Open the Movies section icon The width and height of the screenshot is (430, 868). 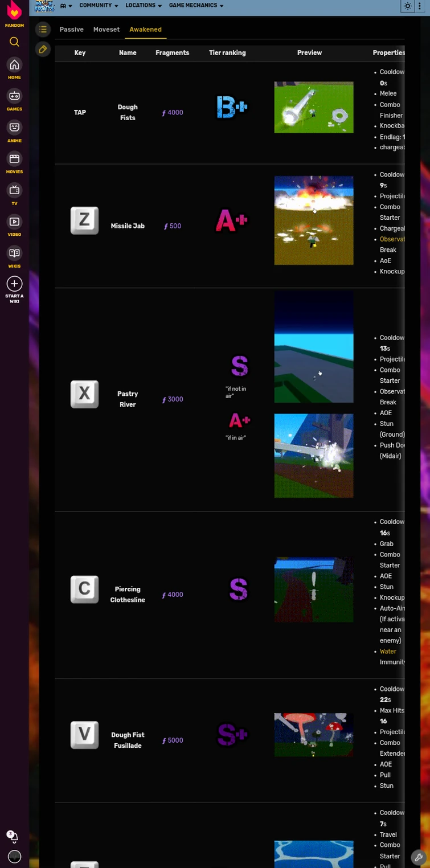click(14, 158)
